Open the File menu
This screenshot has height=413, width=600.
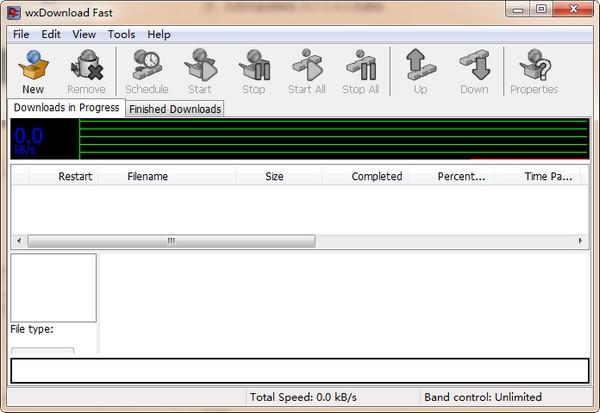tap(21, 34)
